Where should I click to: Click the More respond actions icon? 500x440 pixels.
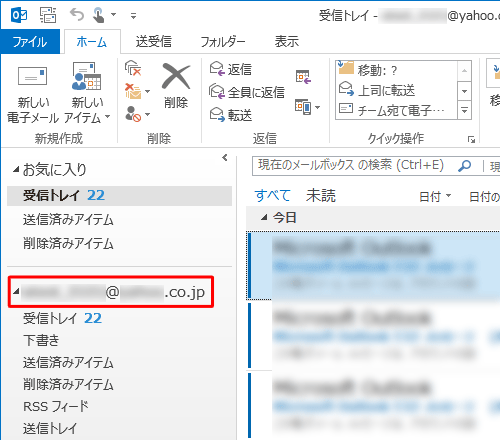click(x=303, y=107)
